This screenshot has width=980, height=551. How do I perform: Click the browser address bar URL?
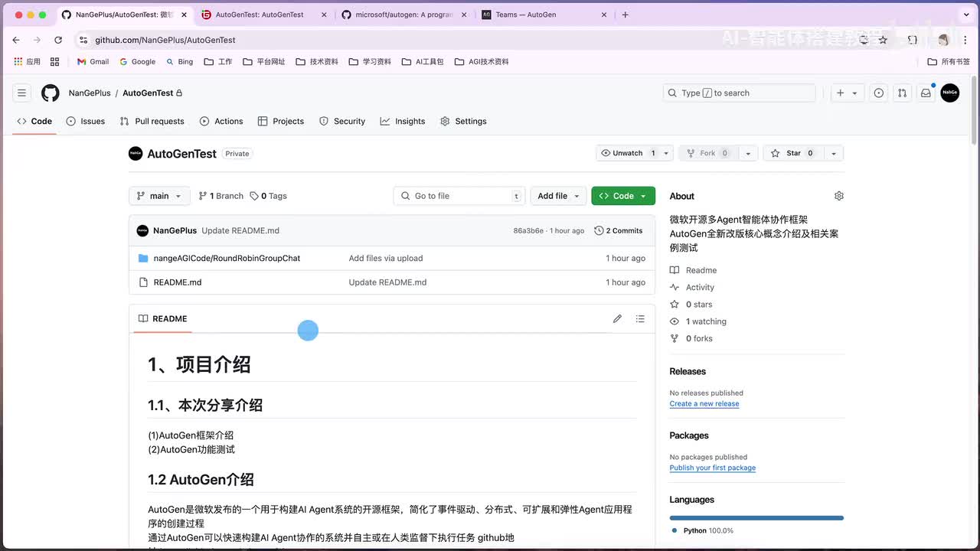coord(165,40)
